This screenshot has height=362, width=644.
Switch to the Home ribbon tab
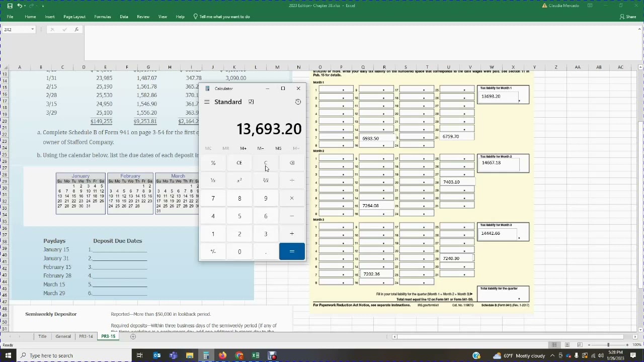click(x=30, y=17)
